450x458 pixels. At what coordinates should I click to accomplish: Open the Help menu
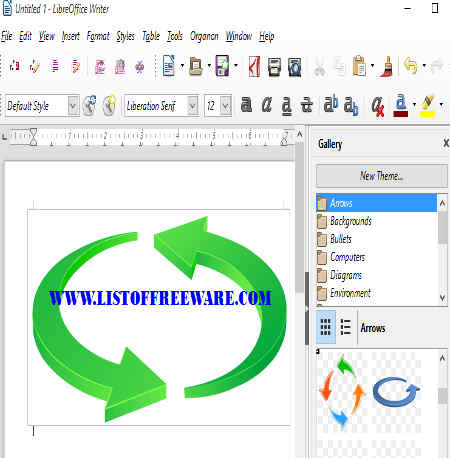pyautogui.click(x=267, y=36)
